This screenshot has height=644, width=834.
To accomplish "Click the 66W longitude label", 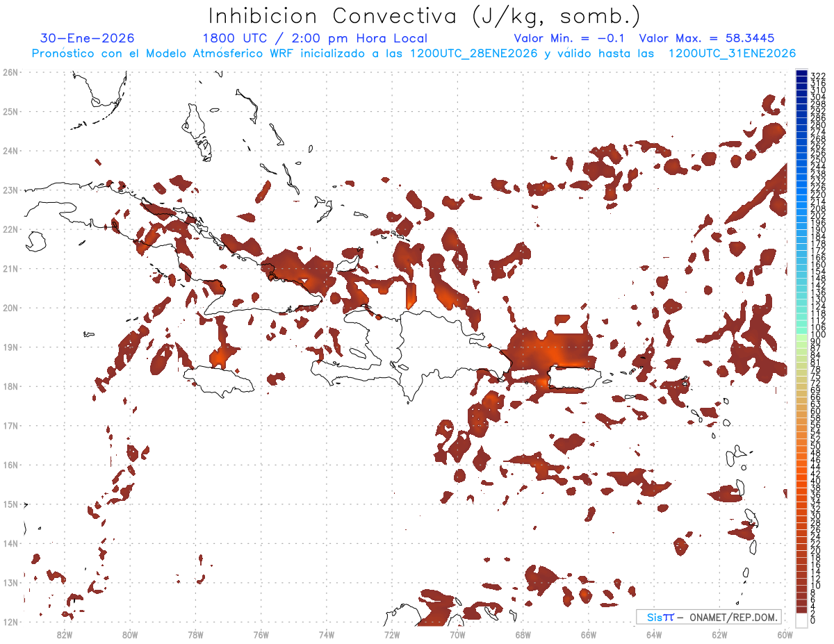I will coord(589,634).
